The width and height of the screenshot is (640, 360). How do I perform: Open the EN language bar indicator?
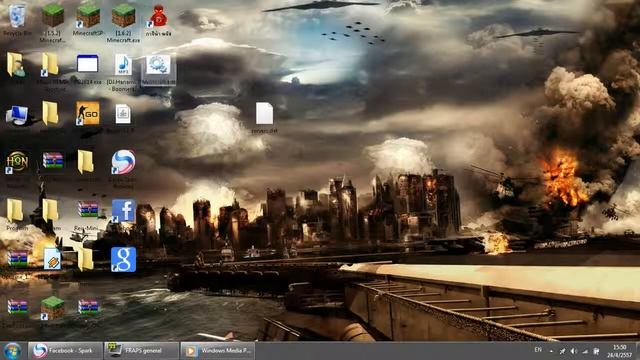[538, 350]
